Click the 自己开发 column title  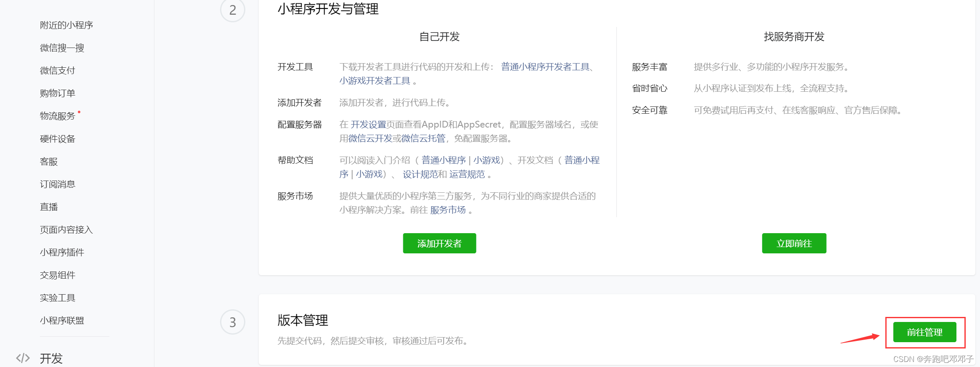click(x=439, y=37)
